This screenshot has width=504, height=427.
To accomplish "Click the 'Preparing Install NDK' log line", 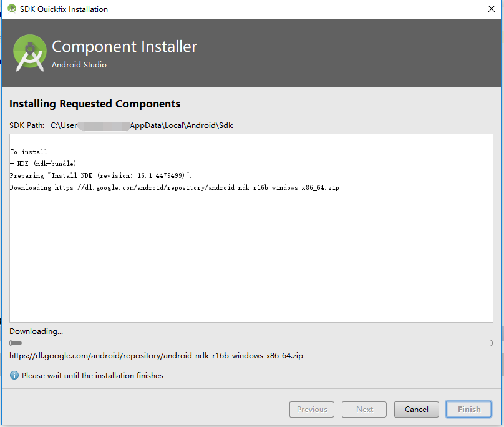I will pyautogui.click(x=100, y=175).
